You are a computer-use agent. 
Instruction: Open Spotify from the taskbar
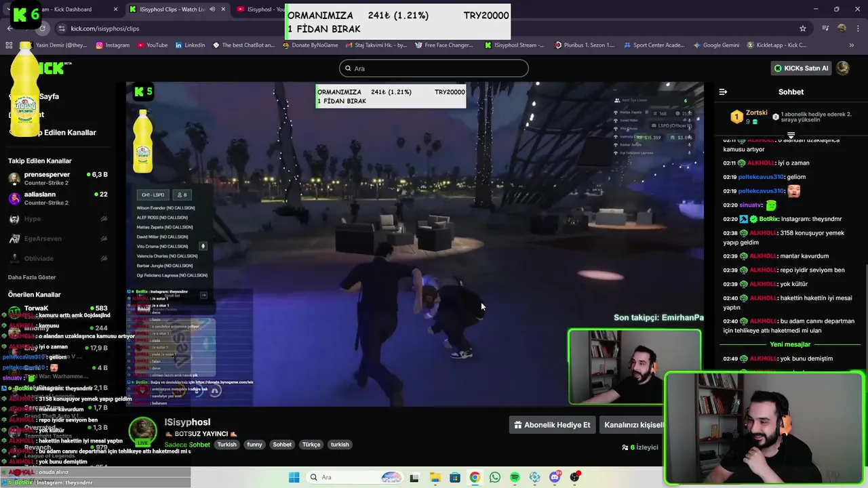coord(515,478)
